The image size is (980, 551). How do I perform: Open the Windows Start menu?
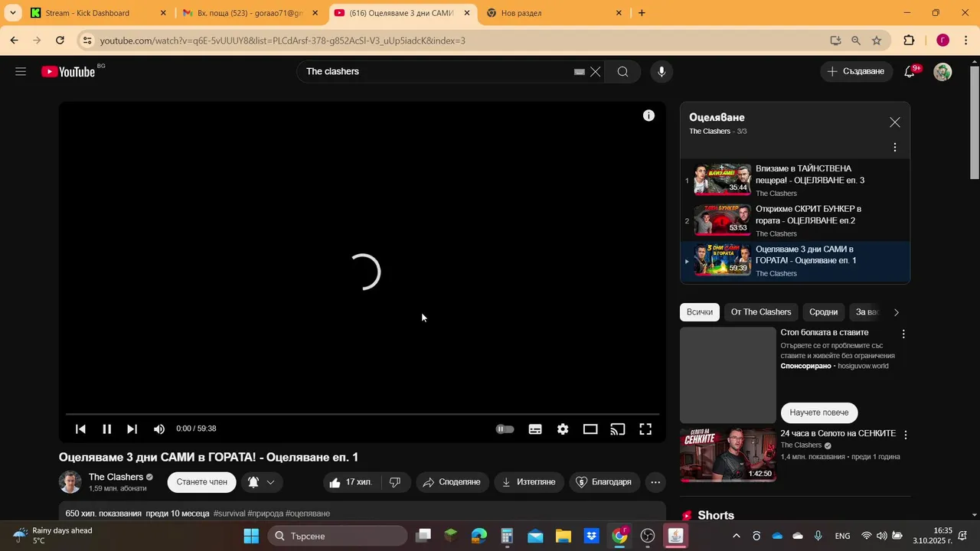point(251,536)
